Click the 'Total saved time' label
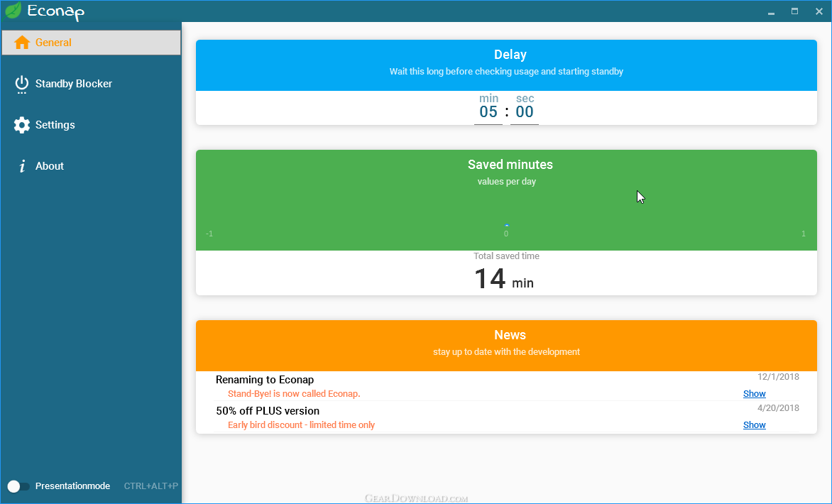832x504 pixels. (506, 256)
